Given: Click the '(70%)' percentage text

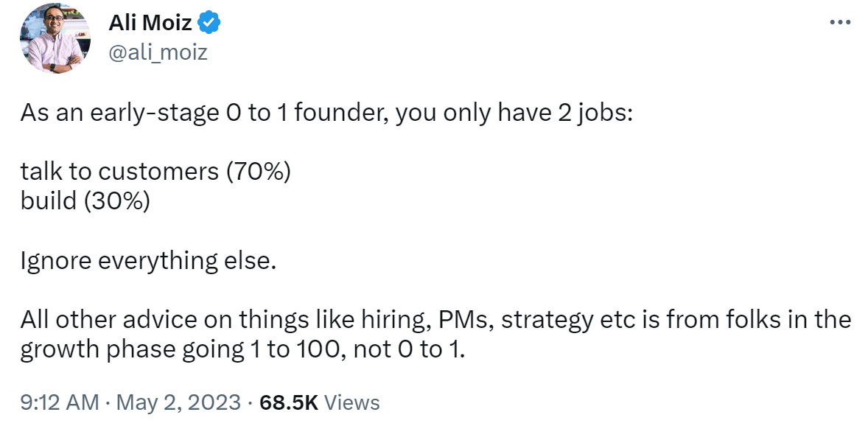Looking at the screenshot, I should click(x=258, y=172).
